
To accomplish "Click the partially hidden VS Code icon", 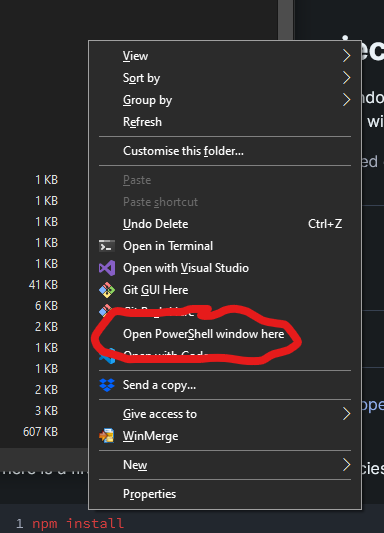I will tap(106, 356).
